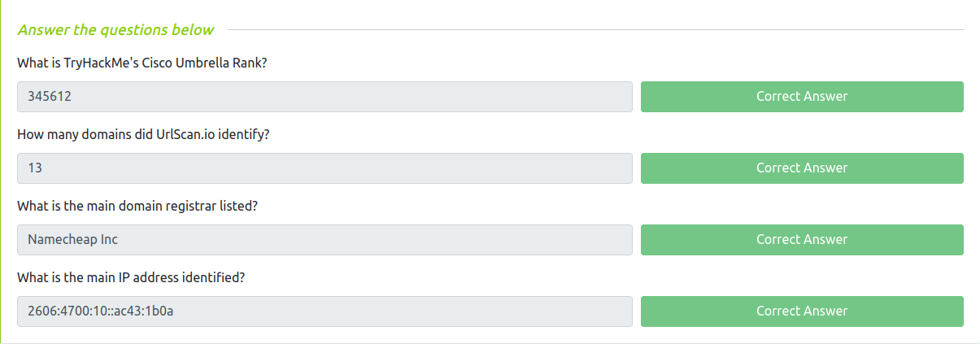The width and height of the screenshot is (980, 344).
Task: Click Correct Answer next to Namecheap Inc
Action: [801, 240]
